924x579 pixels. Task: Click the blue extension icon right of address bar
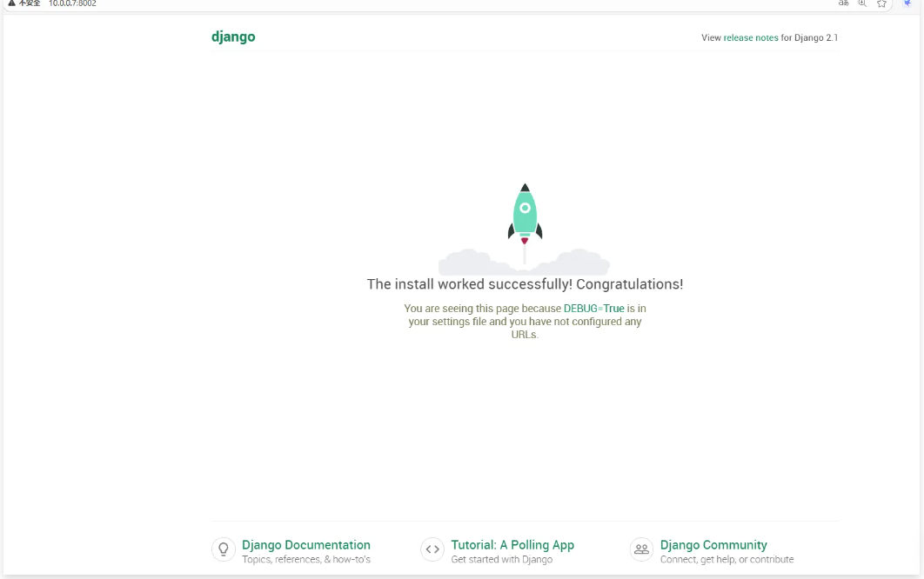tap(908, 3)
